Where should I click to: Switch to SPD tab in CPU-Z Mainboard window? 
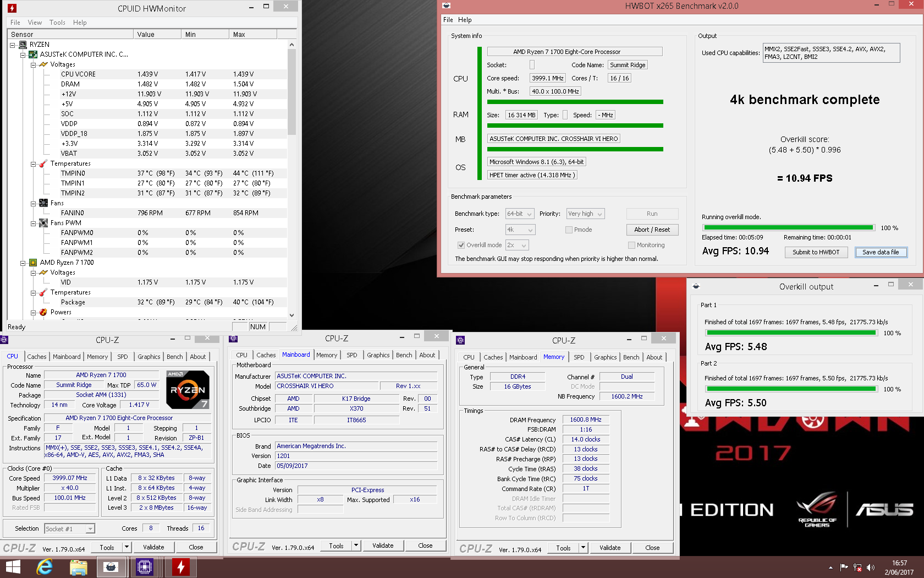tap(352, 355)
